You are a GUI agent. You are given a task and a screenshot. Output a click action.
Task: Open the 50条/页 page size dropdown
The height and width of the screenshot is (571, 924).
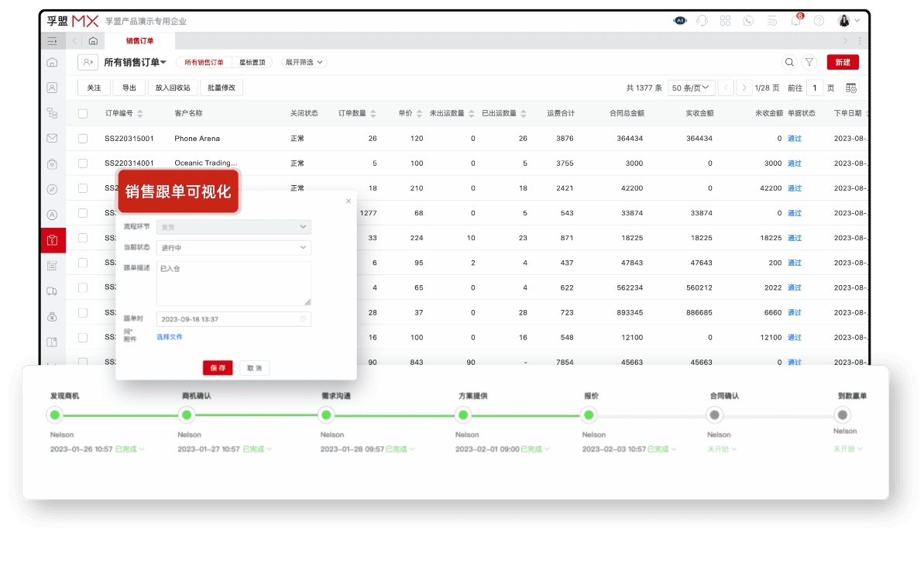(x=690, y=88)
